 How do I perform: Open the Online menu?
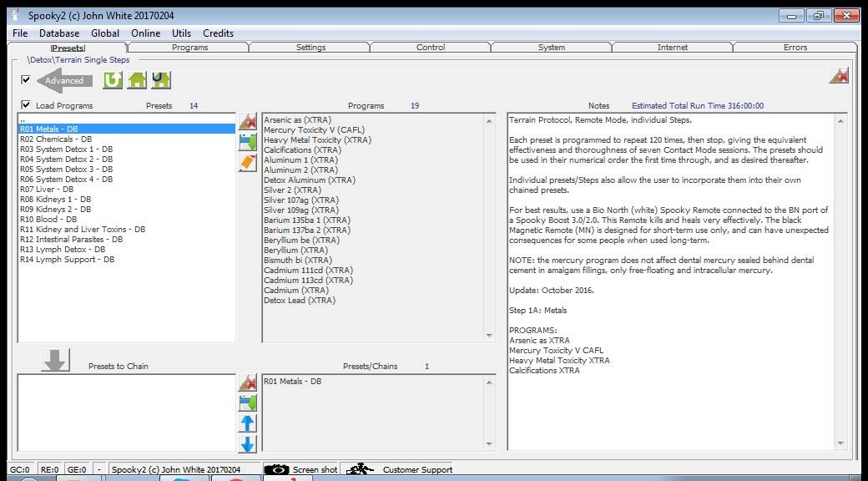coord(145,33)
